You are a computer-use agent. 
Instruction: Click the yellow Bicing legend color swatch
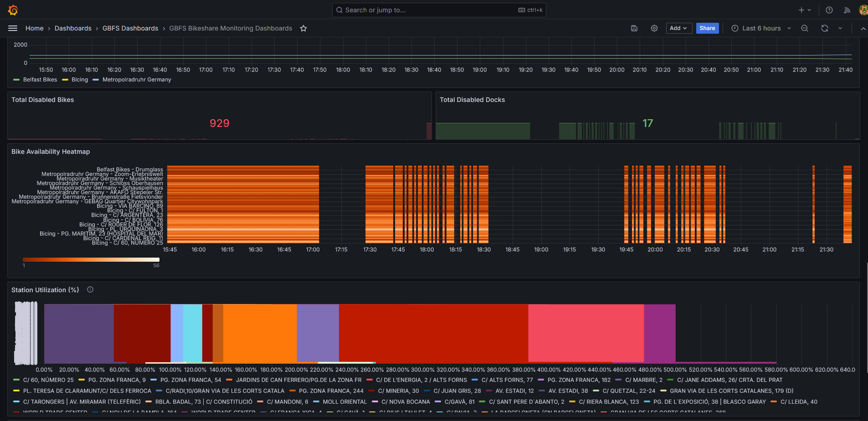coord(65,80)
